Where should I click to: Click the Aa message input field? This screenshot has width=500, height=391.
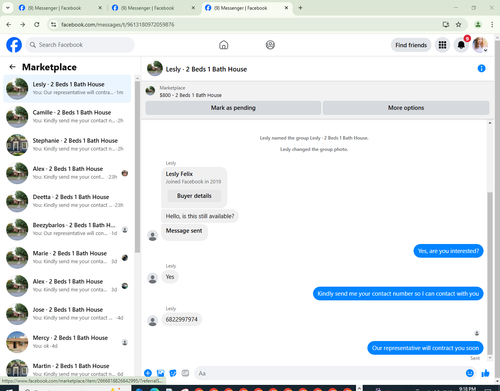[x=335, y=373]
